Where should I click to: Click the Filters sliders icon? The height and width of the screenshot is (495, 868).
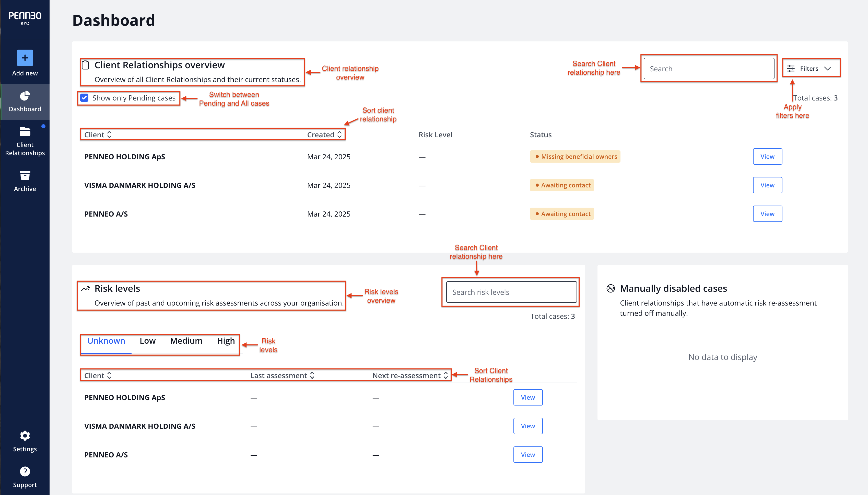[791, 69]
